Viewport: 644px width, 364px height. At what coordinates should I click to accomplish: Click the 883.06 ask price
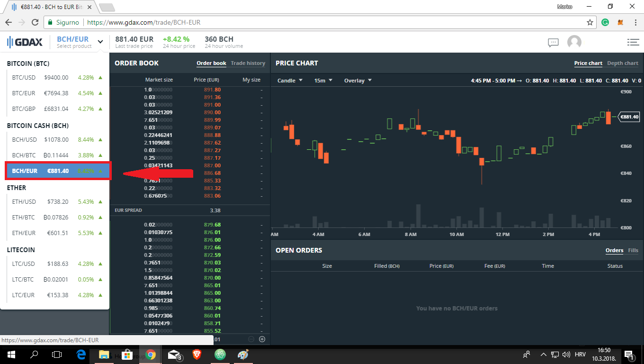click(211, 196)
